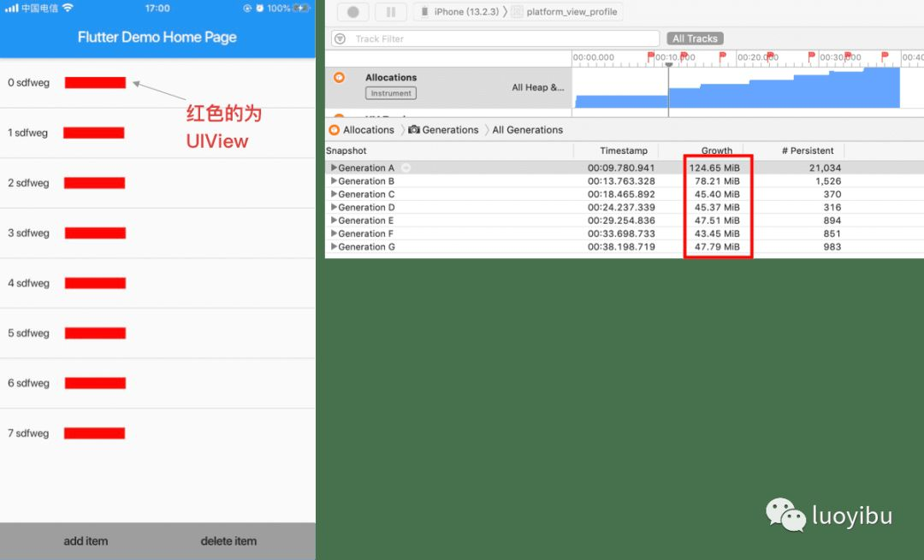
Task: Sort by Timestamp column header
Action: pyautogui.click(x=624, y=150)
